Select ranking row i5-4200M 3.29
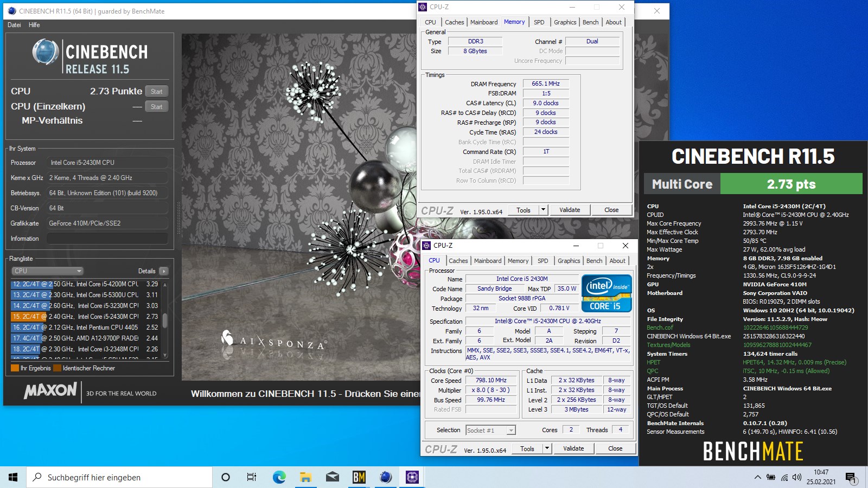868x488 pixels. 85,284
